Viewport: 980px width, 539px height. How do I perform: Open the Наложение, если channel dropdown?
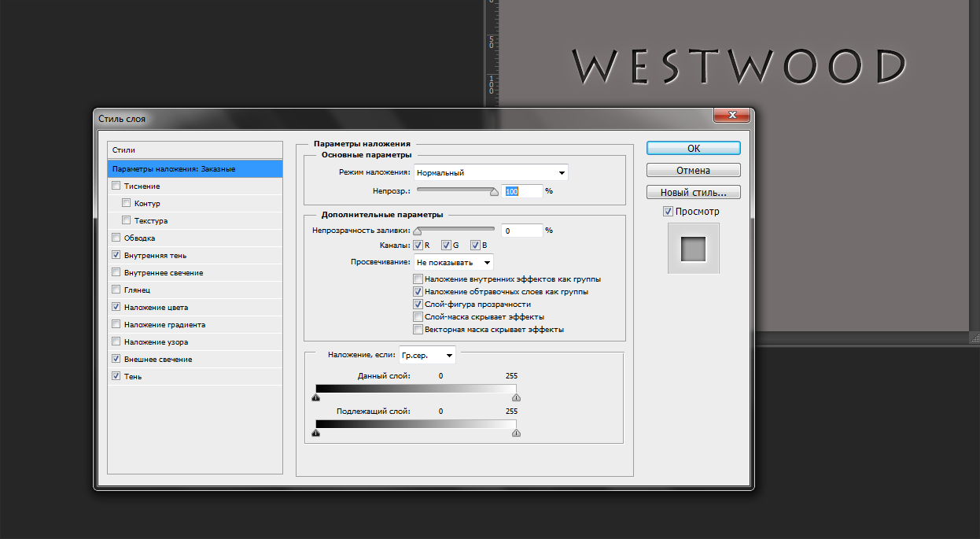click(427, 355)
